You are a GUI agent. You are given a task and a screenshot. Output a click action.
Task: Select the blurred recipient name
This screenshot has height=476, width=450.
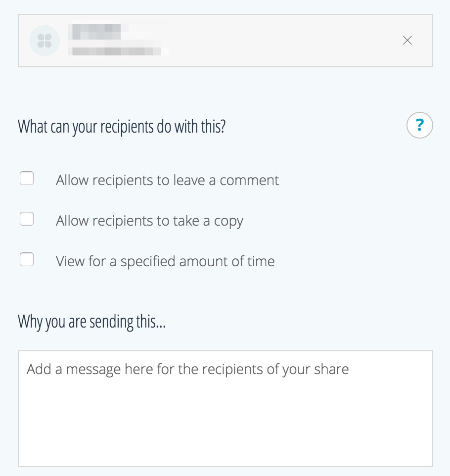[96, 31]
